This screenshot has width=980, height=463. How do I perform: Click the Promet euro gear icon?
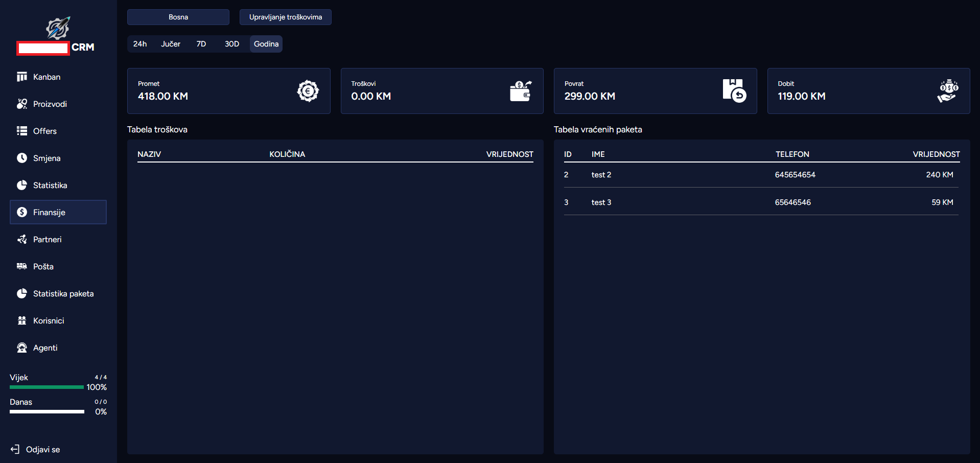308,91
